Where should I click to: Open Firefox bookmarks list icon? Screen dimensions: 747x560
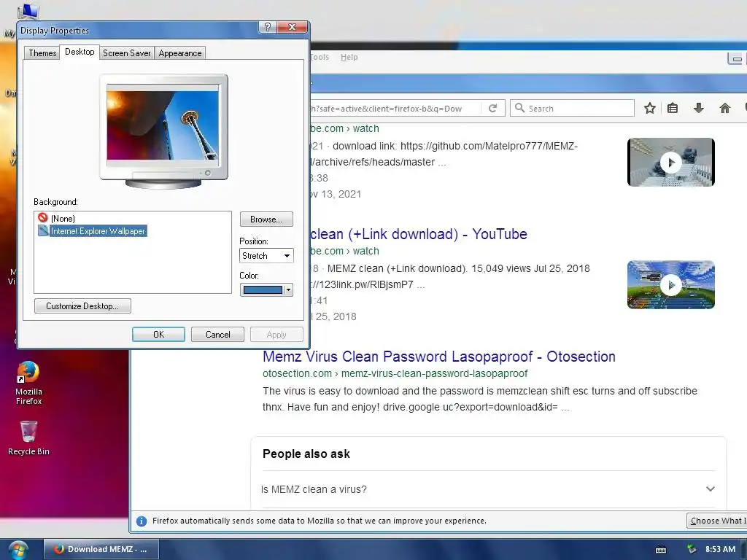point(672,108)
